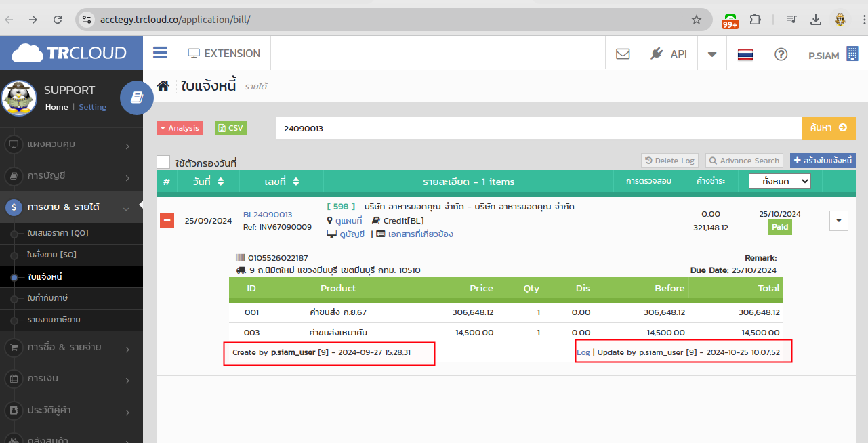Screen dimensions: 868x443
Task: Open รายงานภาษีขาย submenu item
Action: pos(54,320)
